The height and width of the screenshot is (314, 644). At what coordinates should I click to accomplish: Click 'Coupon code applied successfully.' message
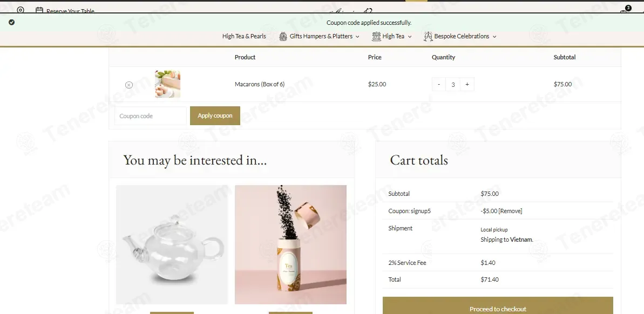point(369,23)
